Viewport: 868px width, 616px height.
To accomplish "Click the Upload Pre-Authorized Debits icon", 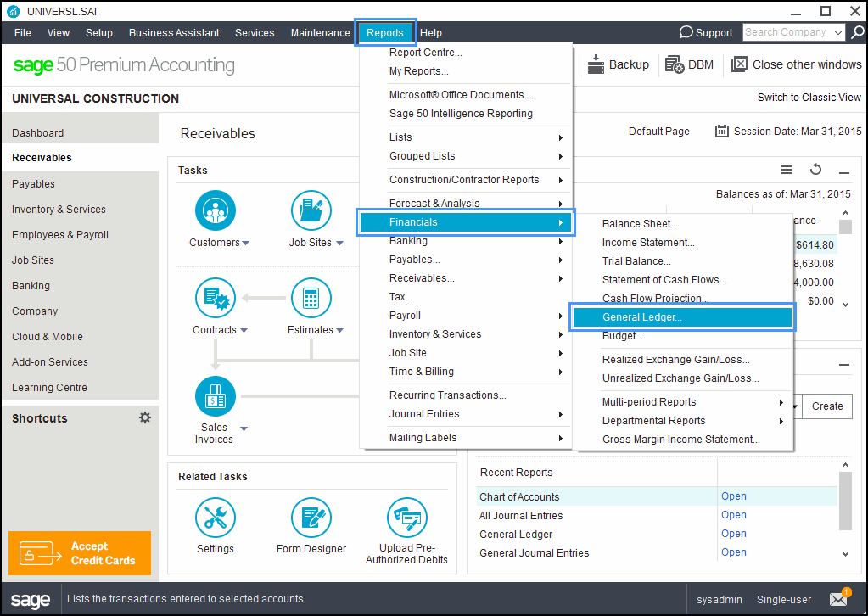I will click(x=407, y=518).
